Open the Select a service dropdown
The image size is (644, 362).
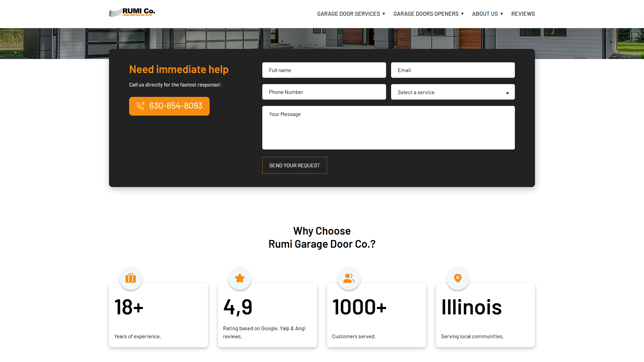[452, 92]
